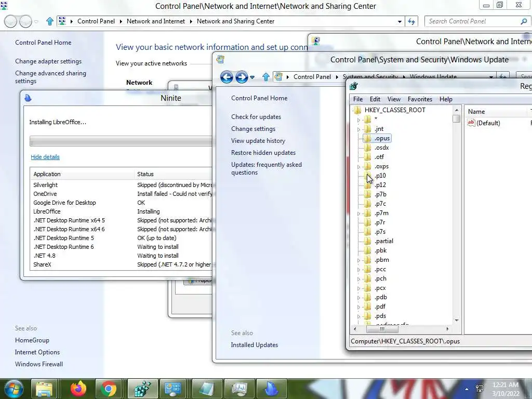
Task: Click the Application column header in Ninite
Action: (x=83, y=174)
